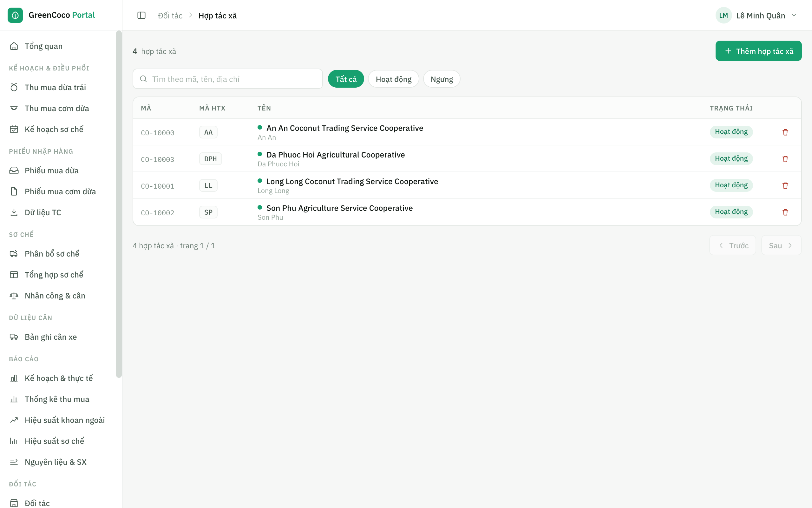Click the sidebar vertical scrollbar

(119, 204)
